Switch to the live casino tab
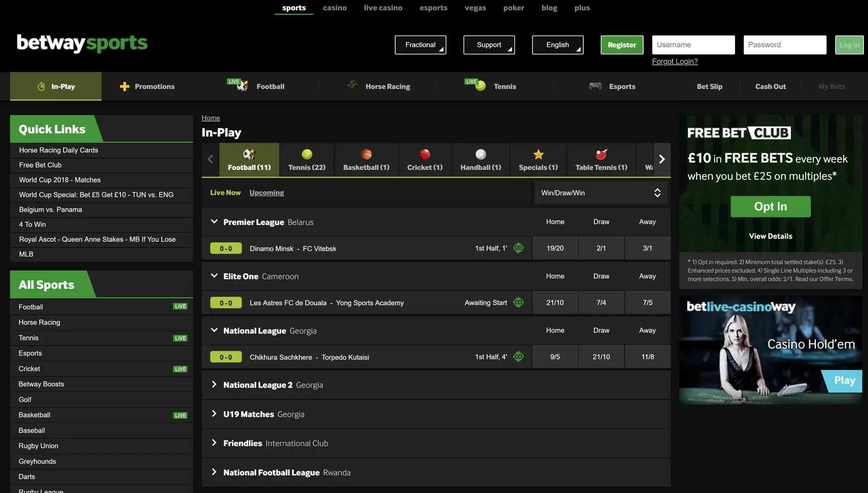 383,8
